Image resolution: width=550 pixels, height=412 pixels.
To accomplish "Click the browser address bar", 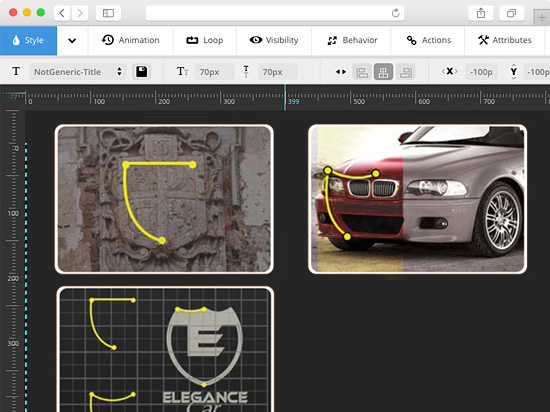I will (275, 13).
